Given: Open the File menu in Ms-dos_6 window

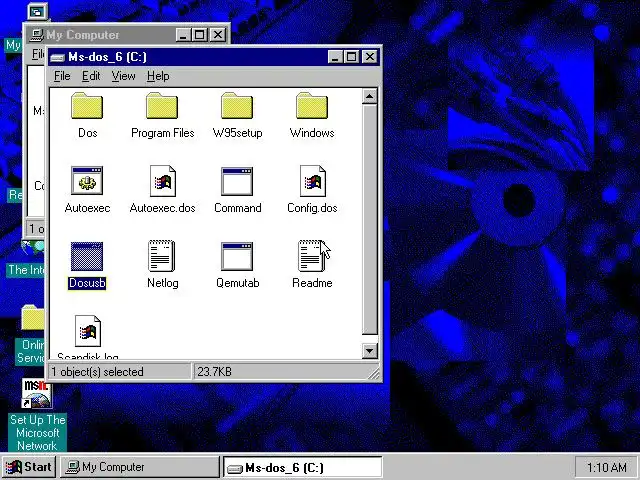Looking at the screenshot, I should [x=62, y=76].
